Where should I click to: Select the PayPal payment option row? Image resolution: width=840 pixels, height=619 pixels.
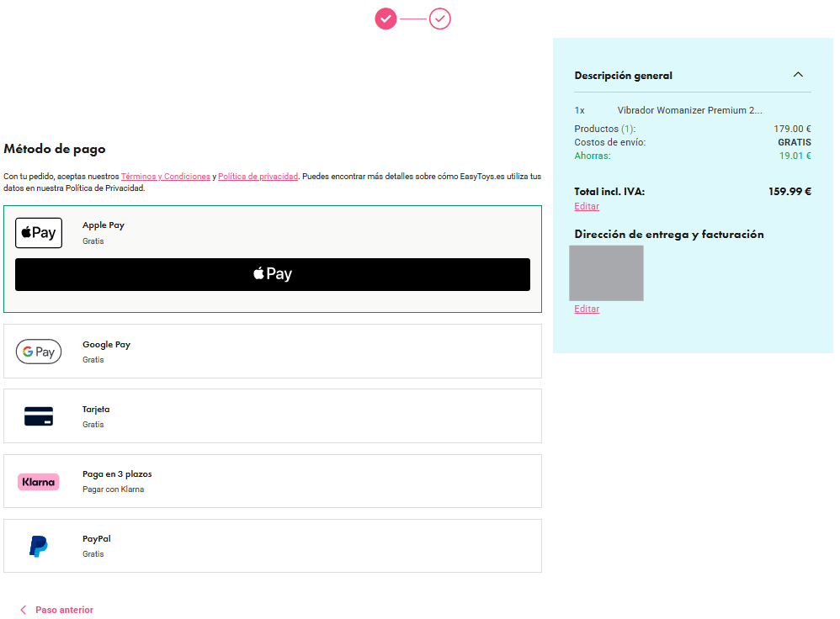point(273,546)
